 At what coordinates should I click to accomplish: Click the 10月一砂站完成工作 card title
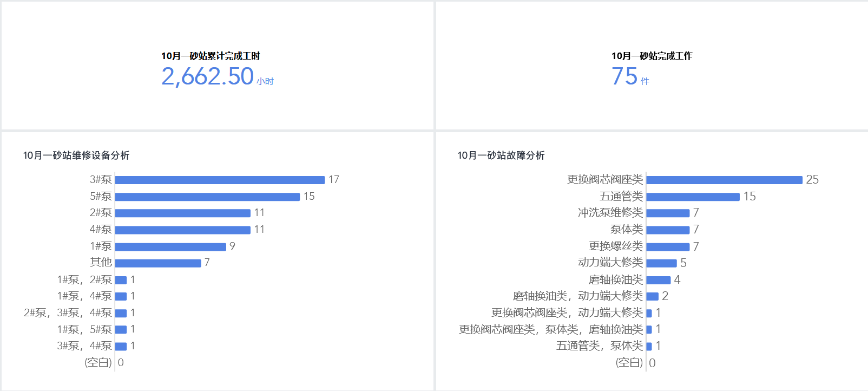coord(652,56)
